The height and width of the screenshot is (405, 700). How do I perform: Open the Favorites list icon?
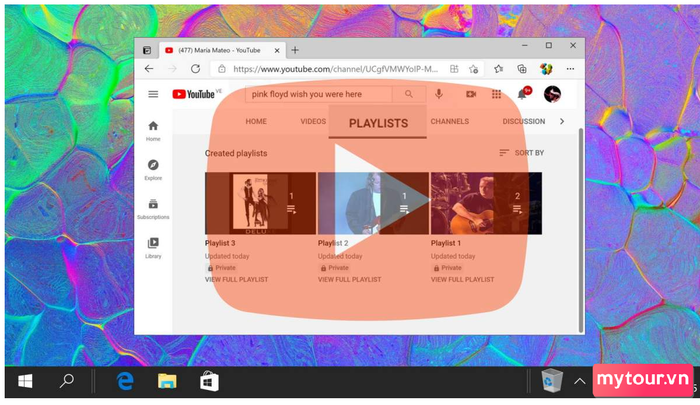[499, 69]
